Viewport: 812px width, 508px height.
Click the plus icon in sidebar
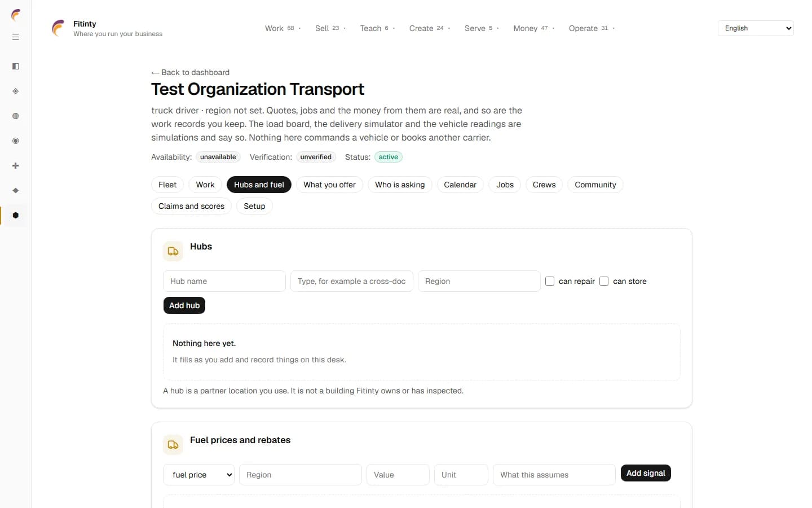click(x=16, y=166)
